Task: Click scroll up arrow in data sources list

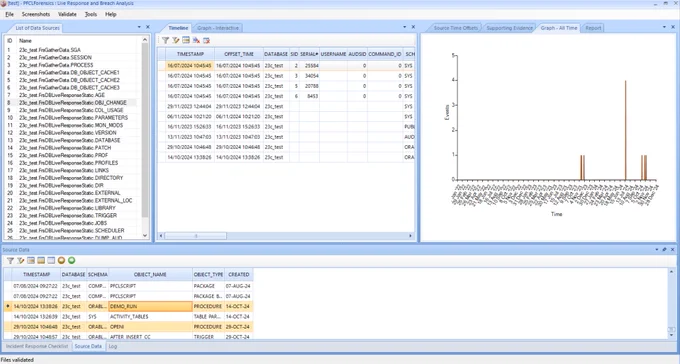Action: (x=145, y=40)
